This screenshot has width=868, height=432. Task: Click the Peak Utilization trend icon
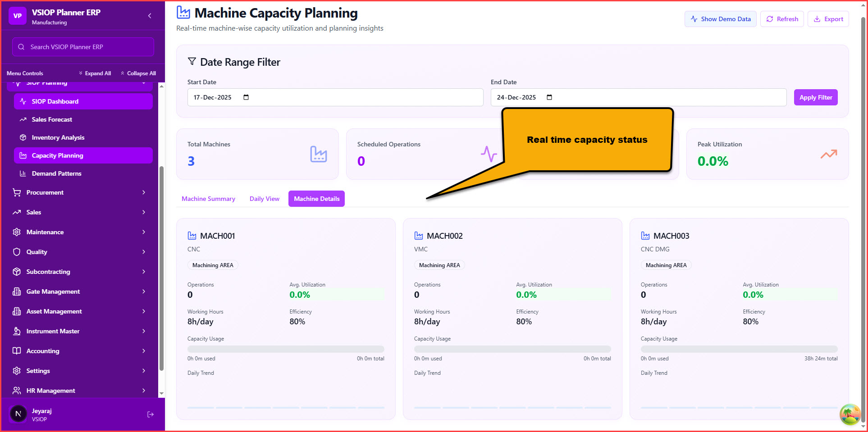coord(828,155)
